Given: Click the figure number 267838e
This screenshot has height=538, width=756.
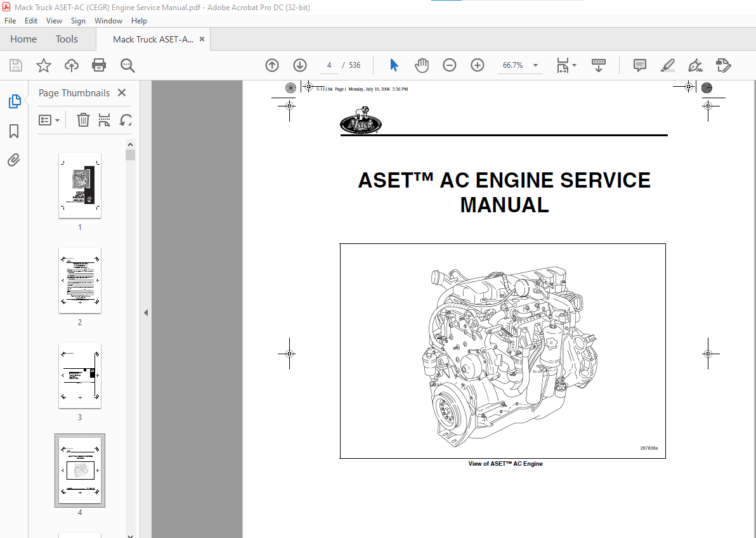Looking at the screenshot, I should (649, 448).
